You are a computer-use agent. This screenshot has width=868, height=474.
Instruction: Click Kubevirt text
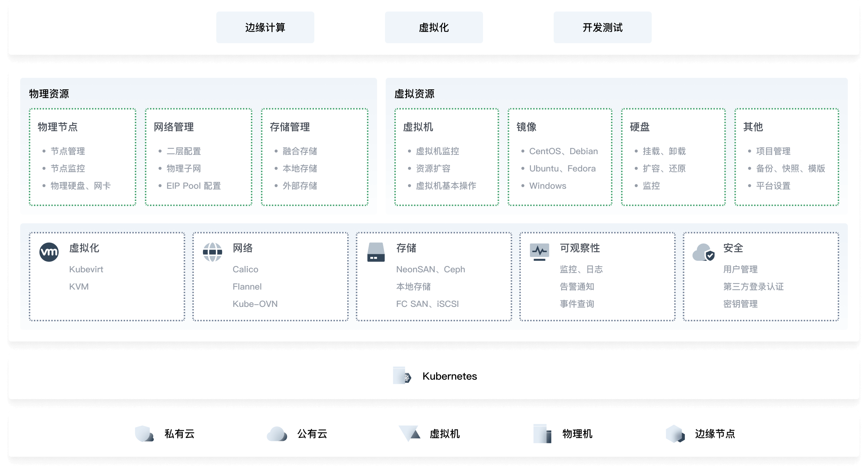click(86, 269)
